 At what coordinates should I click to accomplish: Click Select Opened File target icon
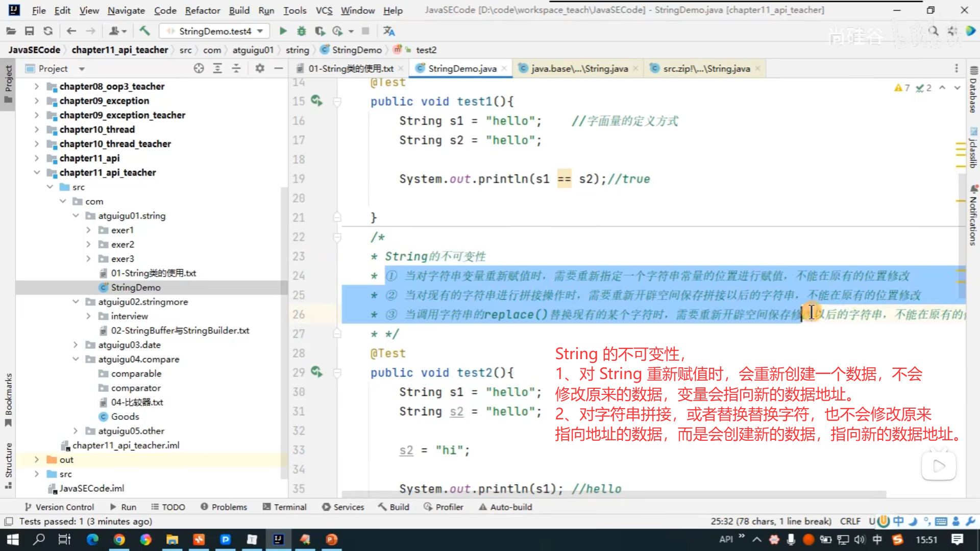(x=199, y=68)
